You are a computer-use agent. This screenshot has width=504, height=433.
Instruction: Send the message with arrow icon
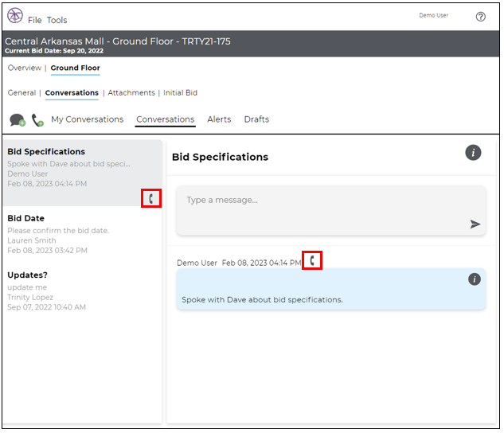[475, 224]
